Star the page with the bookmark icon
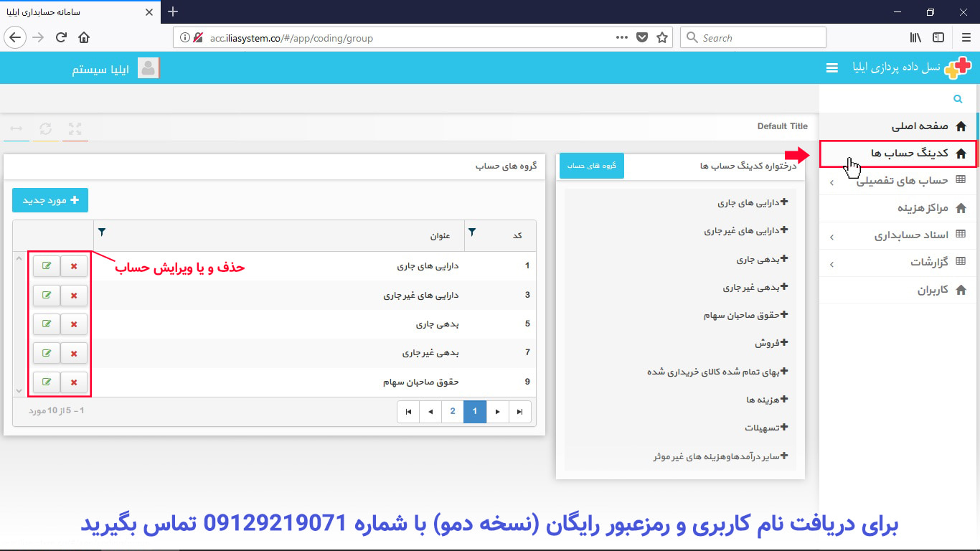 (x=662, y=37)
